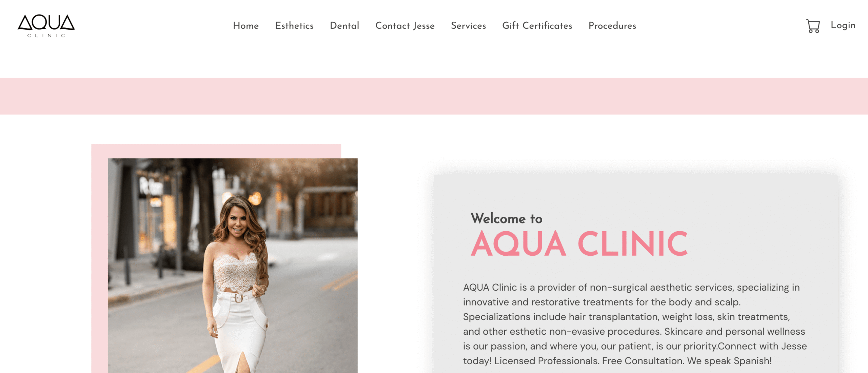
Task: Select the Procedures nav item
Action: pyautogui.click(x=612, y=26)
